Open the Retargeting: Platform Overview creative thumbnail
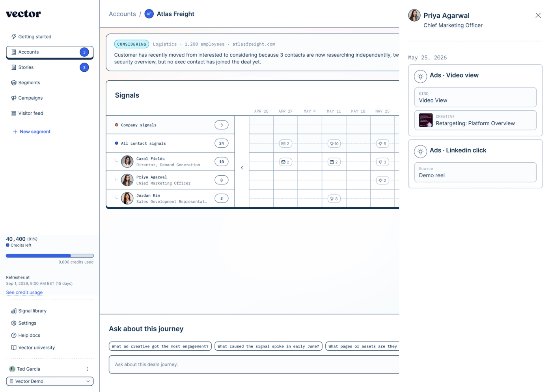 (426, 120)
